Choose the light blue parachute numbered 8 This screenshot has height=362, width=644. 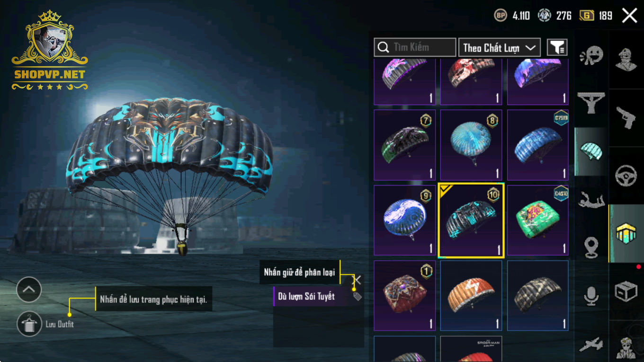pos(471,145)
